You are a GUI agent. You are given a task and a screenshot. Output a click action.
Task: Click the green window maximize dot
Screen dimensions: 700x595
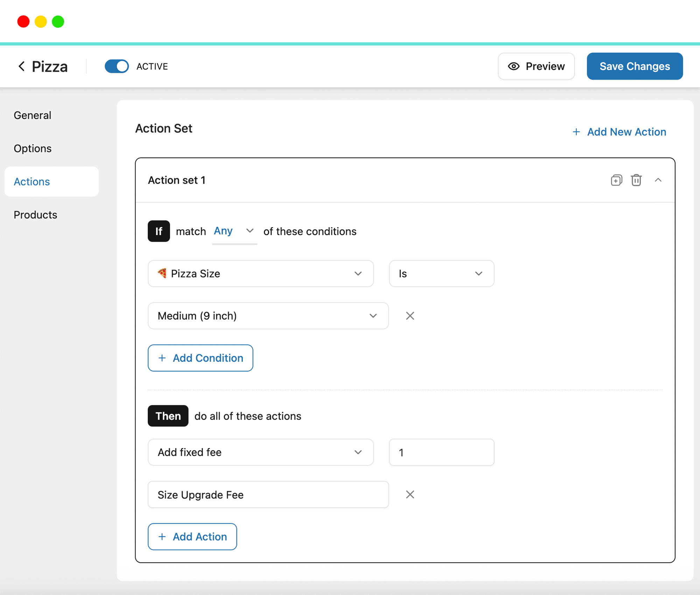point(58,21)
